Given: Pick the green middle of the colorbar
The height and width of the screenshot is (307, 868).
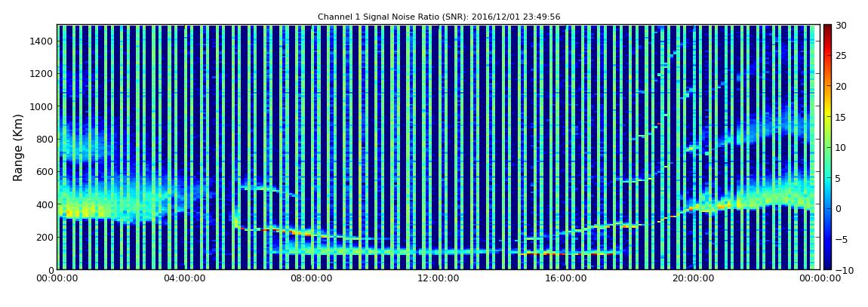Looking at the screenshot, I should coord(827,147).
